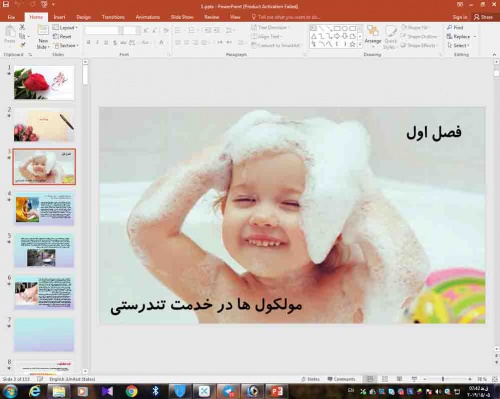The width and height of the screenshot is (500, 399).
Task: Click the Share button
Action: 483,17
